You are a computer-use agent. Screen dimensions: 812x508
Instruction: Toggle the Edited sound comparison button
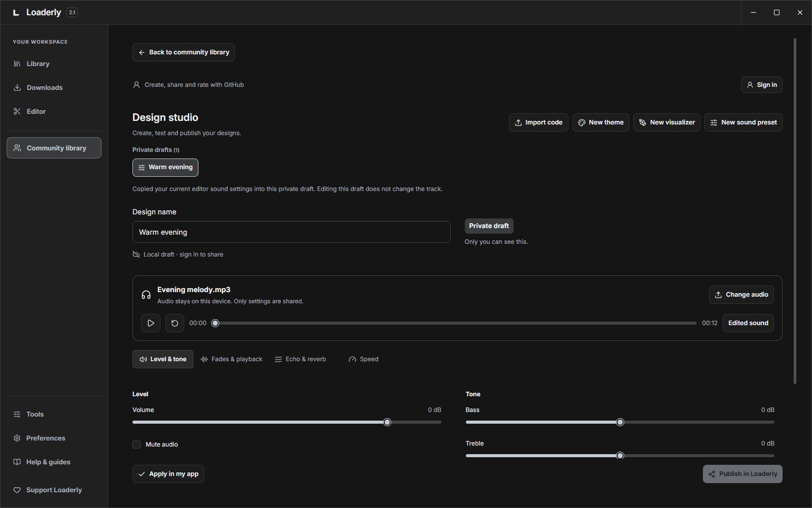click(748, 323)
